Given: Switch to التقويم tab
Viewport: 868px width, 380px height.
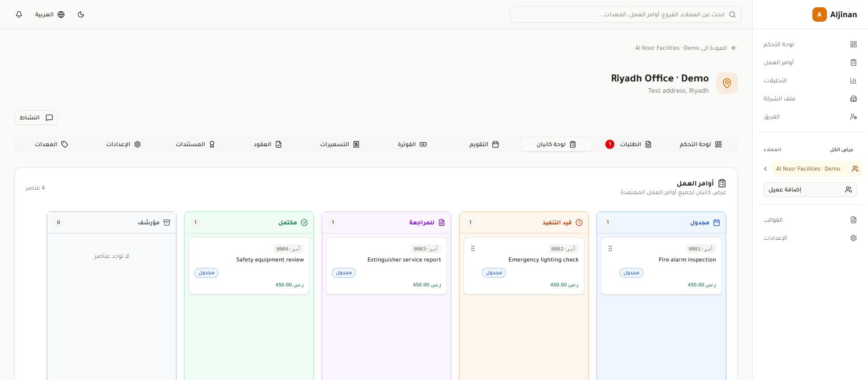Looking at the screenshot, I should click(x=484, y=144).
